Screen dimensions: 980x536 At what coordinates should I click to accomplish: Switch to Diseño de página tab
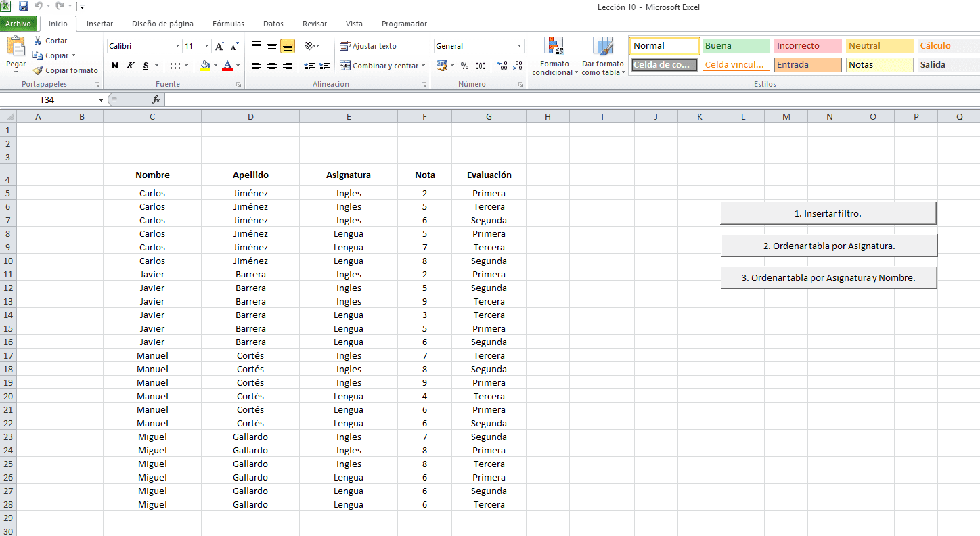[x=162, y=24]
